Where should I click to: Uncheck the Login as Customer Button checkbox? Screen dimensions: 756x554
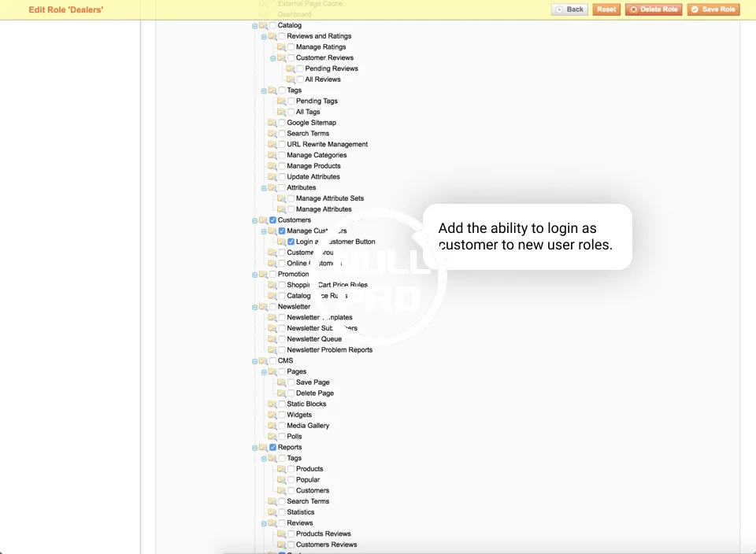point(291,242)
